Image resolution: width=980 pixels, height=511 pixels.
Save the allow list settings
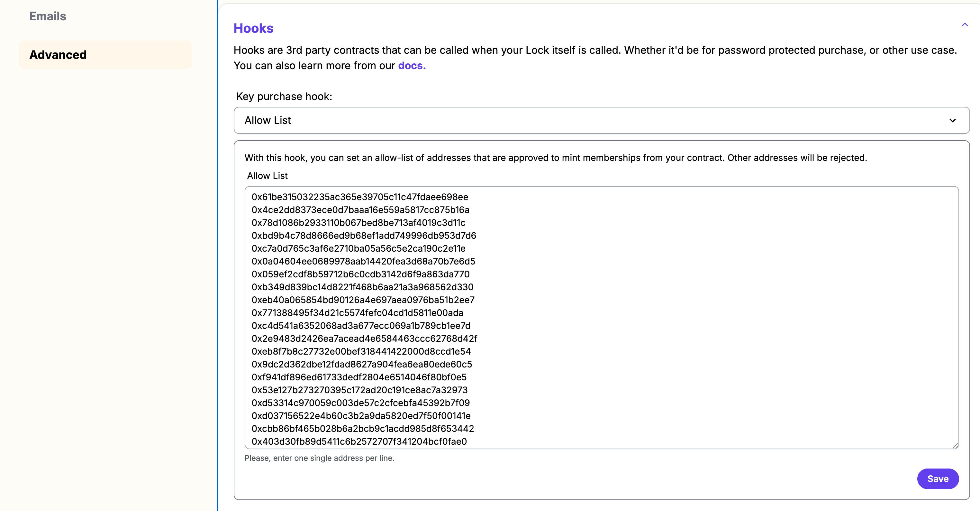[x=937, y=478]
